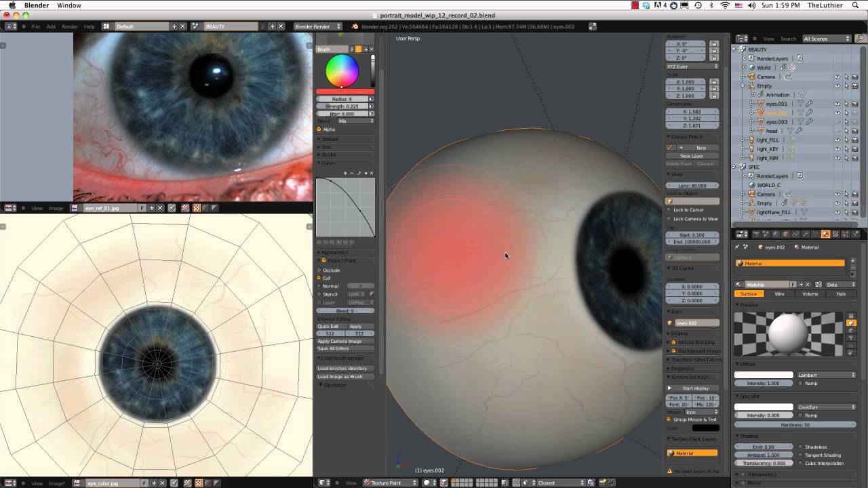
Task: Toggle Radius pressure sensitivity icon
Action: tap(371, 99)
